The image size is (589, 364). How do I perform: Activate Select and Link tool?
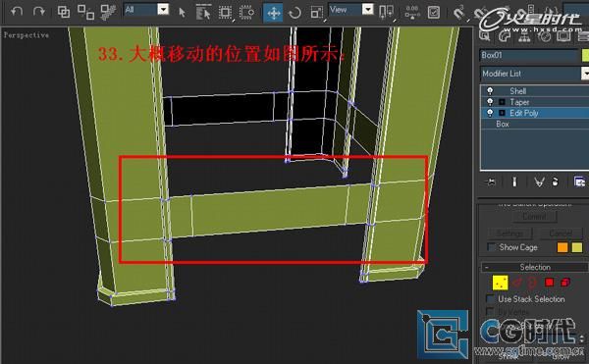click(63, 12)
